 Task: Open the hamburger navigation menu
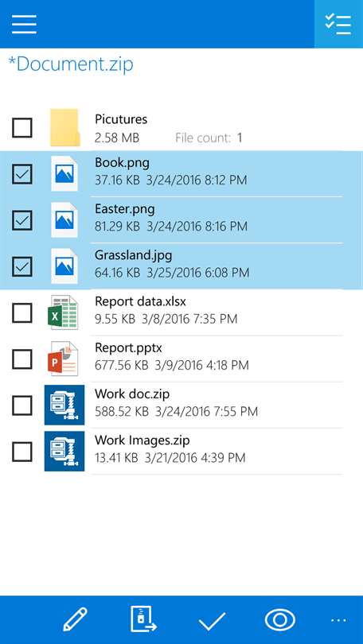(x=24, y=24)
